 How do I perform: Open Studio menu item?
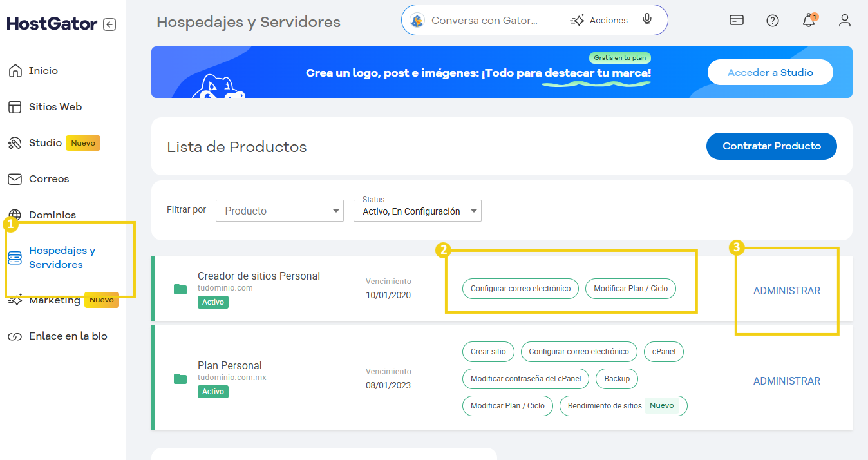pos(45,143)
